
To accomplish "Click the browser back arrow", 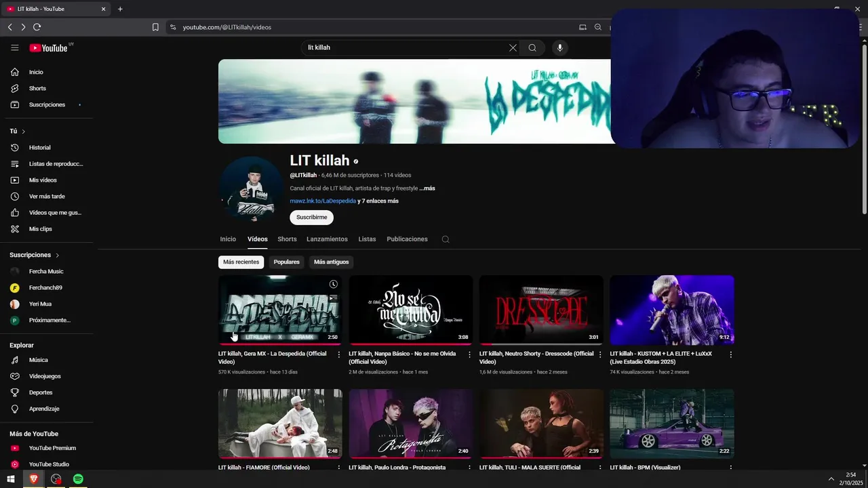I will click(9, 27).
